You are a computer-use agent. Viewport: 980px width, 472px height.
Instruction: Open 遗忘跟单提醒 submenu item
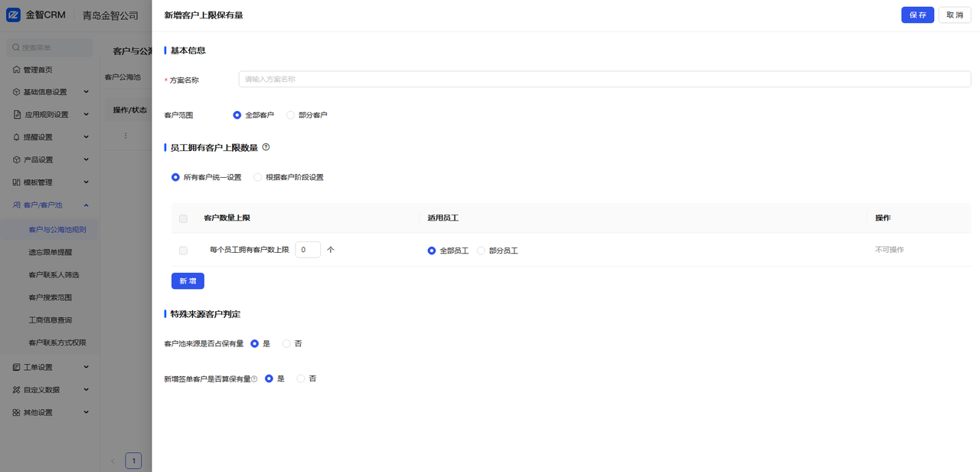click(x=51, y=252)
